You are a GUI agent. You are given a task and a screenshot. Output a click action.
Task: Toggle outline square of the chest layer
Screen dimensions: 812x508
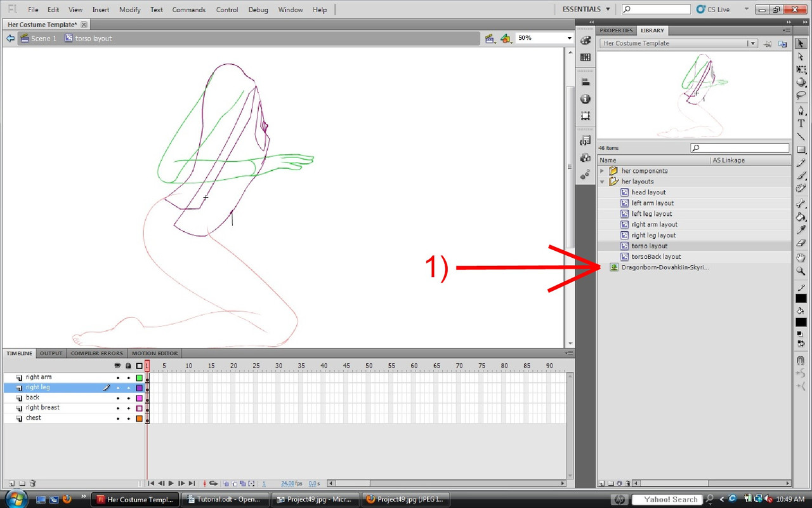[140, 418]
